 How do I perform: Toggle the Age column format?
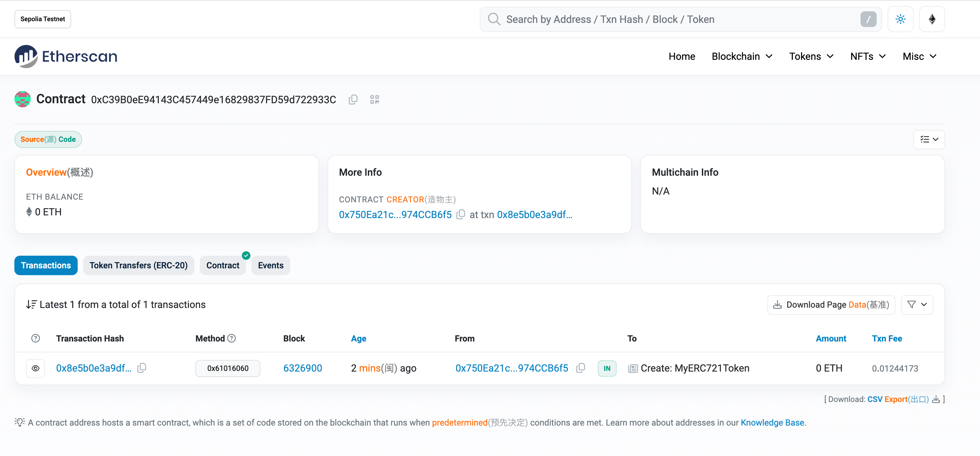[358, 338]
